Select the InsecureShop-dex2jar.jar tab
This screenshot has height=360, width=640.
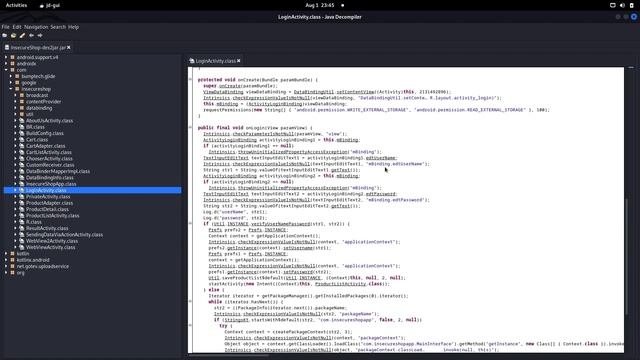tap(38, 48)
